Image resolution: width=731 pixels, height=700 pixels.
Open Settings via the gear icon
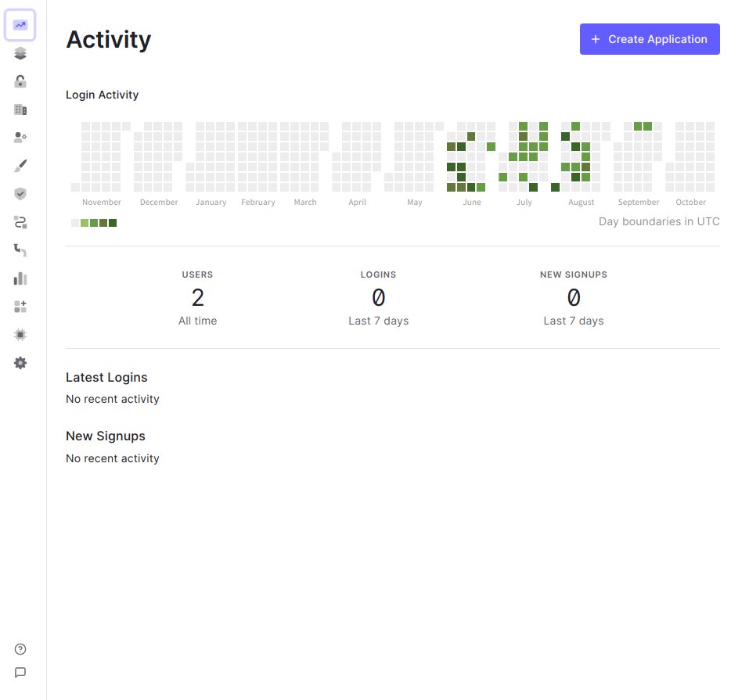pyautogui.click(x=20, y=363)
